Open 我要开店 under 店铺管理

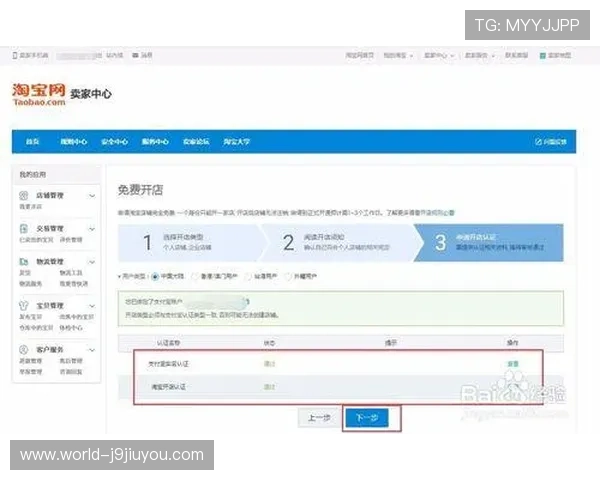[31, 207]
